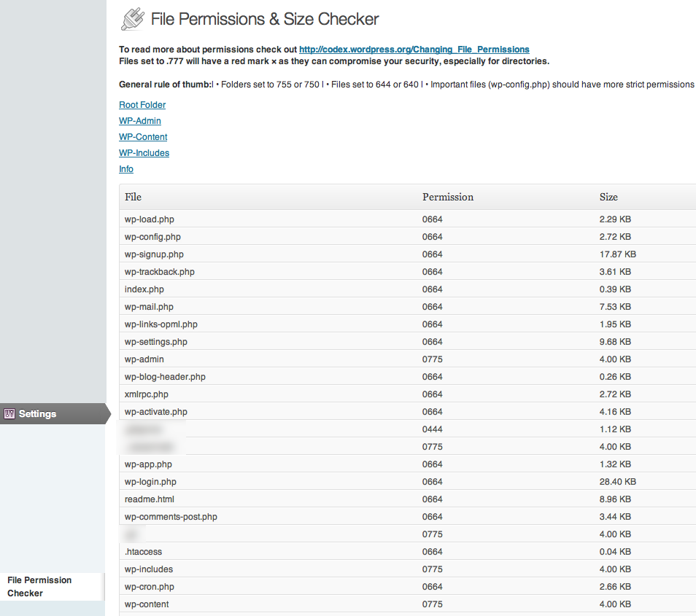Select the wp-signup.php file name
This screenshot has width=696, height=616.
pyautogui.click(x=154, y=254)
